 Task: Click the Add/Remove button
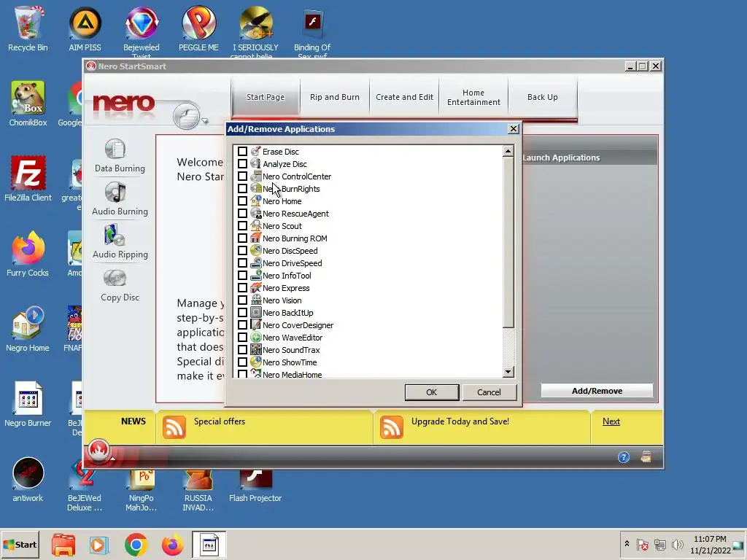pyautogui.click(x=597, y=391)
